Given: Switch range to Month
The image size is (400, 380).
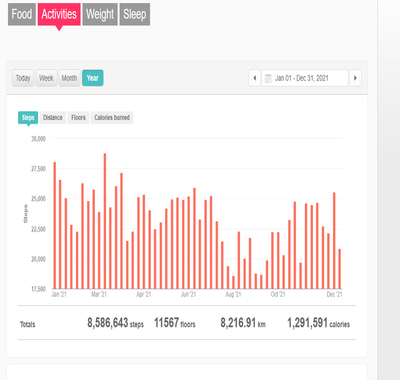Looking at the screenshot, I should click(x=69, y=78).
